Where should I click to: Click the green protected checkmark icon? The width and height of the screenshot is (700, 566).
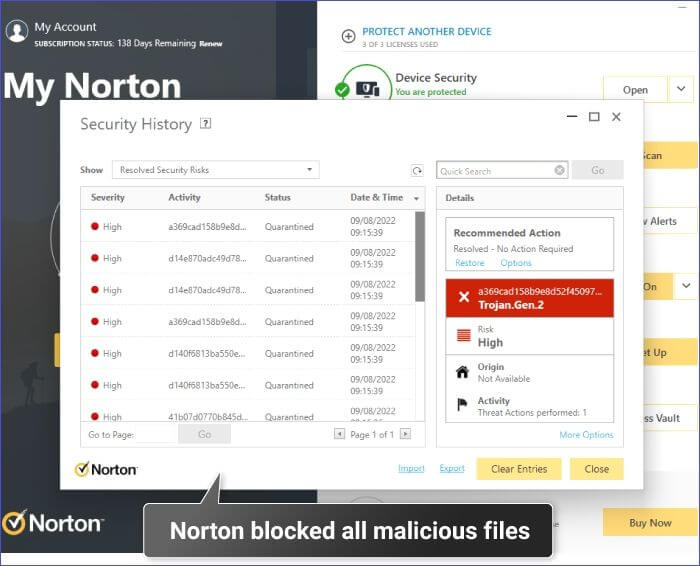point(342,90)
